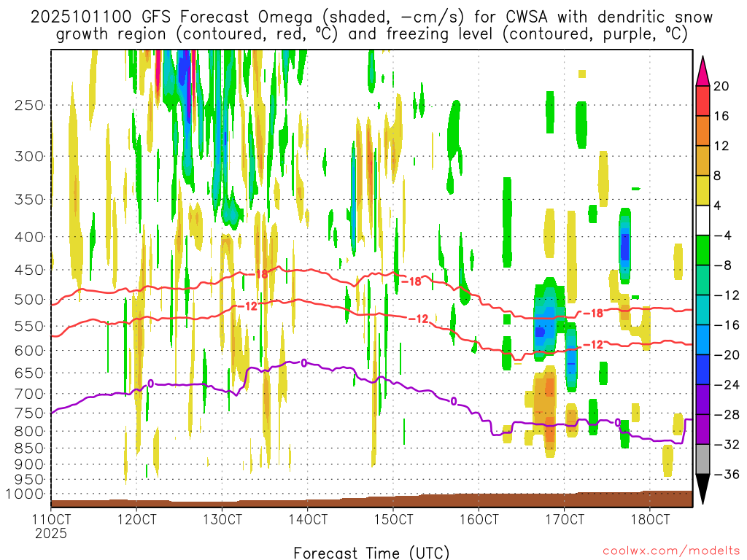Click the 500 pressure level label

(29, 300)
